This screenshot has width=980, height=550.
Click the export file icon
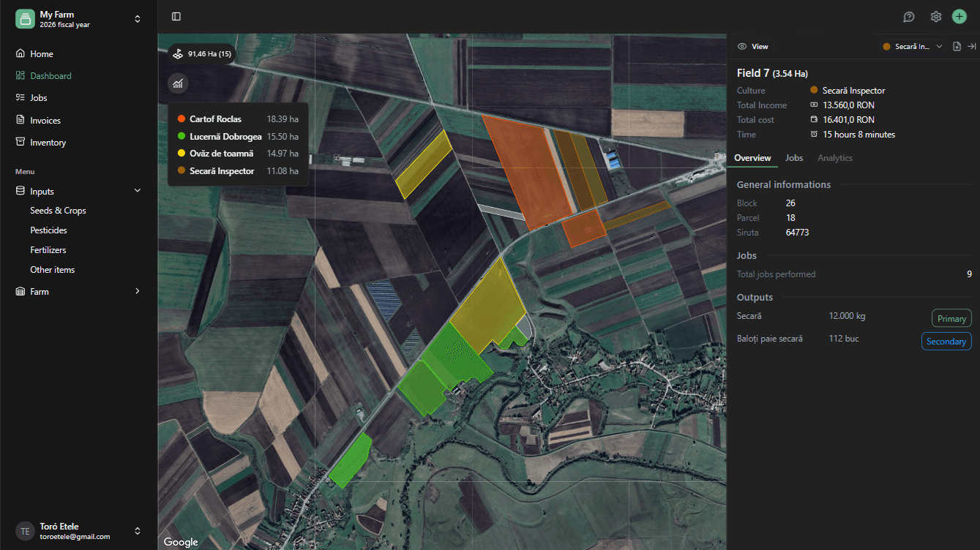coord(957,46)
